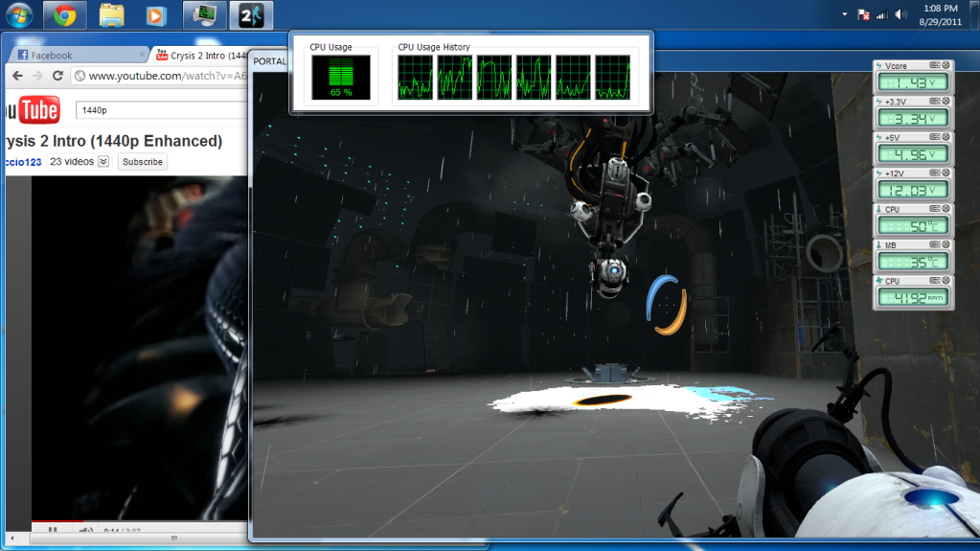Click the CPU Usage 65 % meter
Viewport: 980px width, 551px height.
341,78
